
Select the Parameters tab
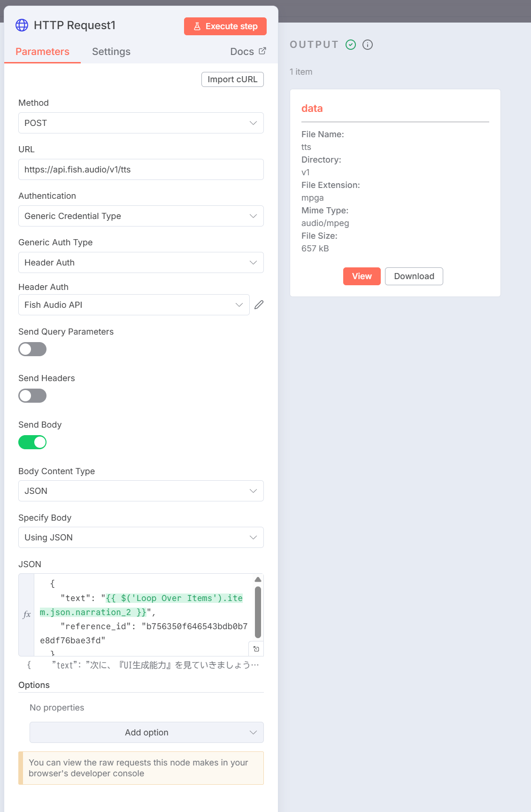point(42,52)
